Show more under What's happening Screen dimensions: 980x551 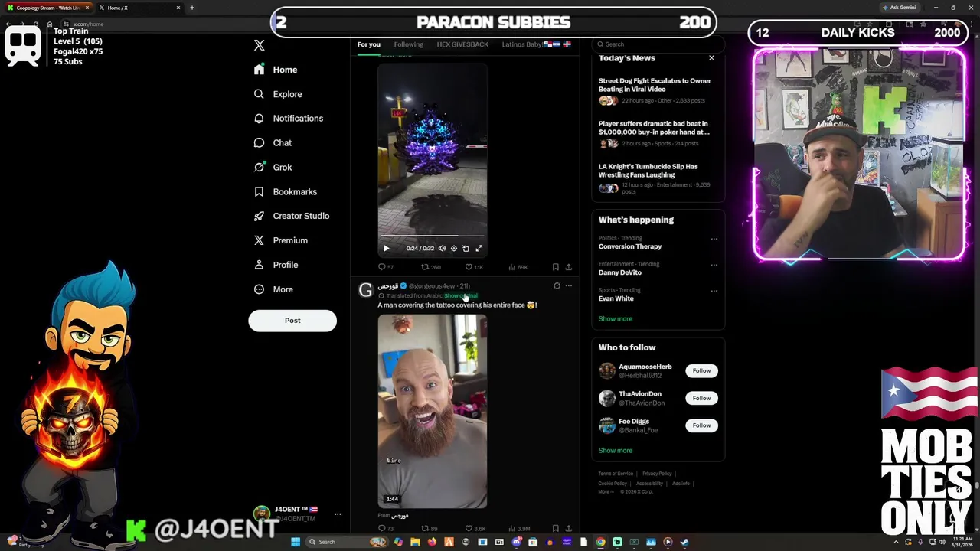616,319
